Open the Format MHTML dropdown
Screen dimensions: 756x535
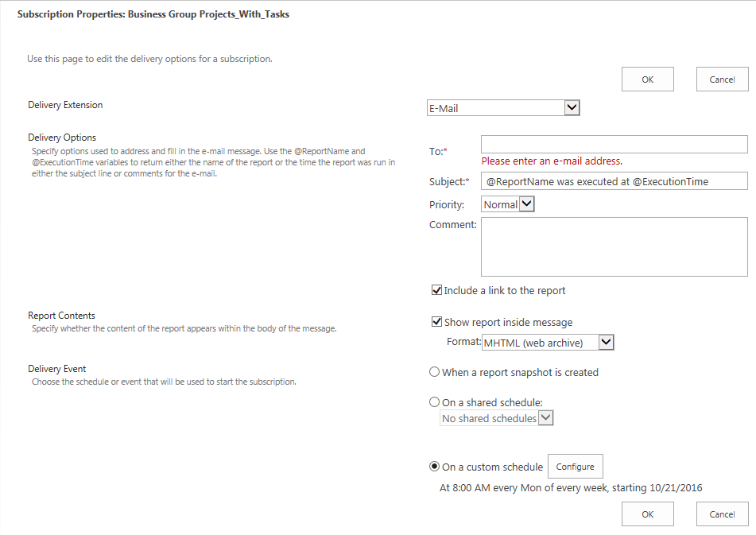[x=548, y=342]
